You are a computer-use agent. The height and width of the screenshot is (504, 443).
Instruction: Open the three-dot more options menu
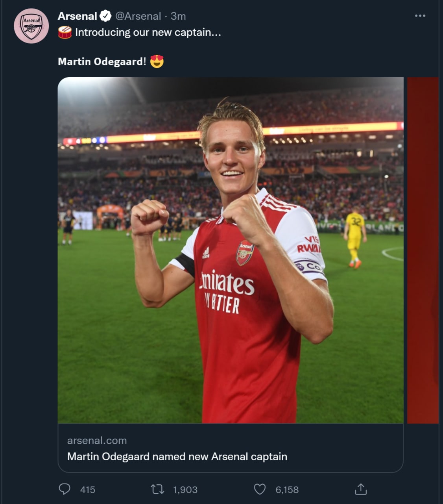420,16
